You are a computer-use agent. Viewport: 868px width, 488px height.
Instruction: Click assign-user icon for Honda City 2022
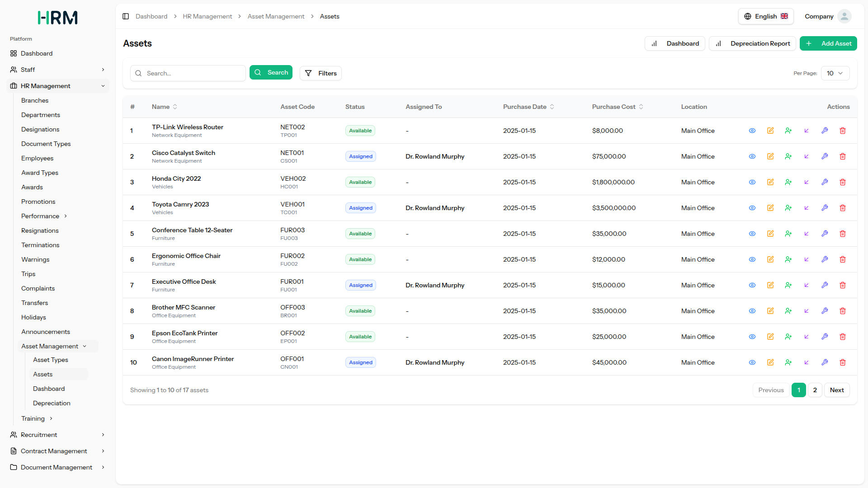[x=788, y=182]
